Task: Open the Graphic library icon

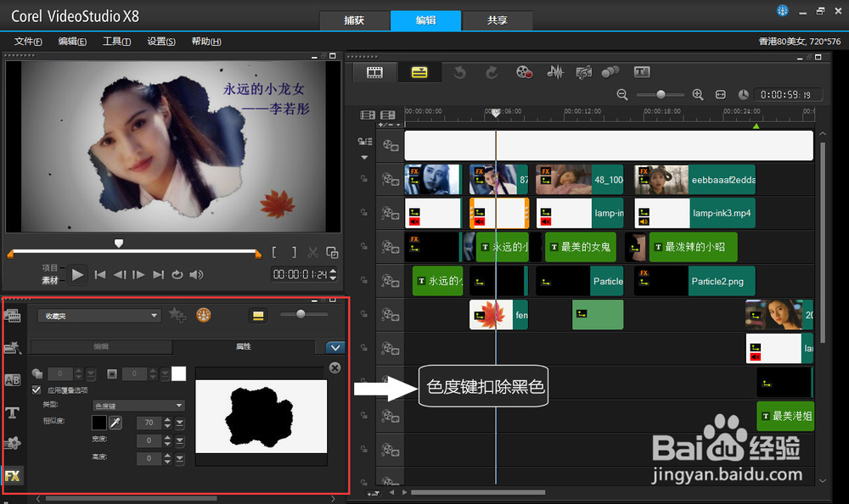Action: (x=13, y=444)
